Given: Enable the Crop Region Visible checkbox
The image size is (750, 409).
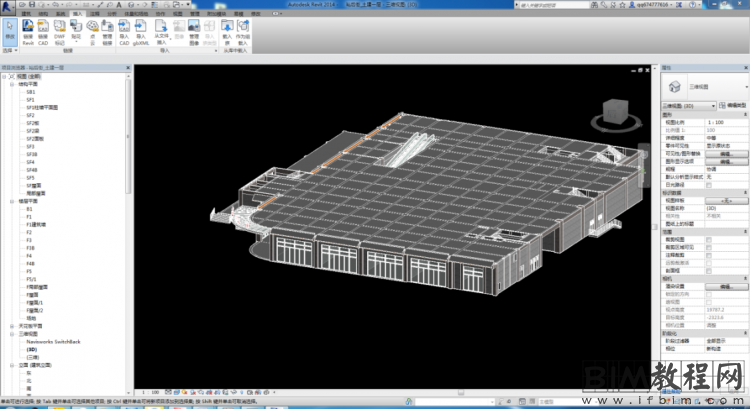Looking at the screenshot, I should click(x=709, y=247).
